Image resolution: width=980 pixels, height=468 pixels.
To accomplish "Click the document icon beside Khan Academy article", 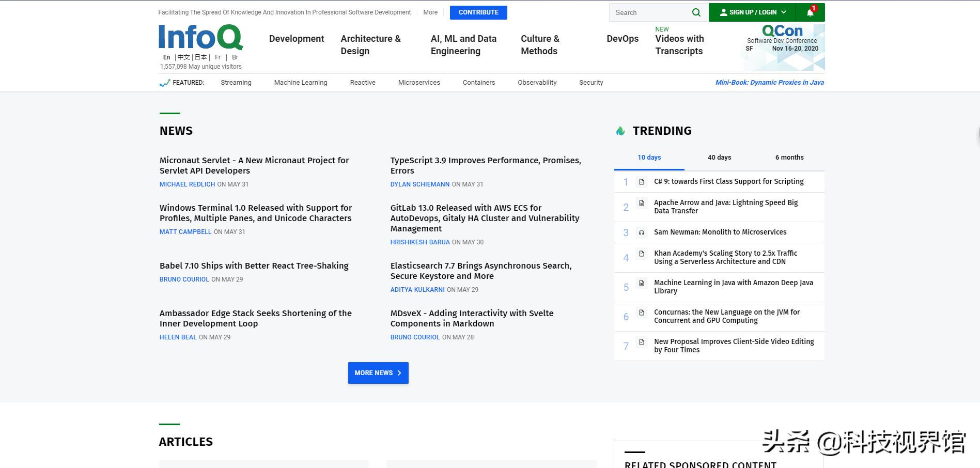I will [x=642, y=254].
